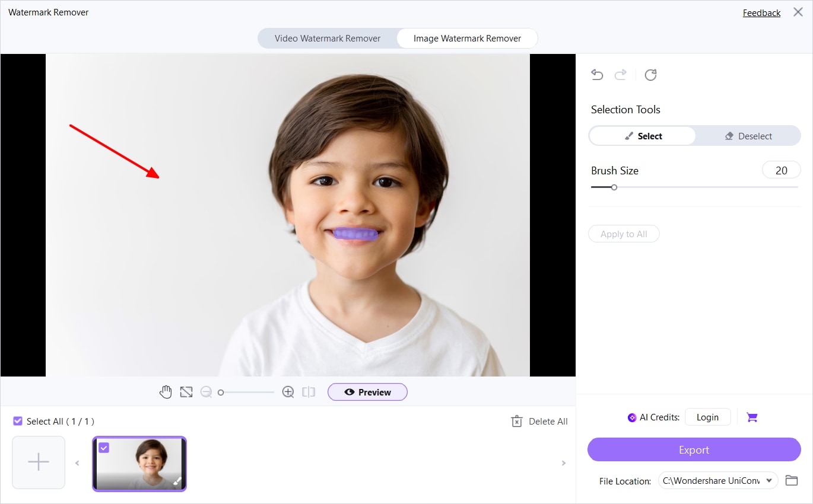The image size is (813, 504).
Task: Click the add image plus tile
Action: tap(39, 462)
